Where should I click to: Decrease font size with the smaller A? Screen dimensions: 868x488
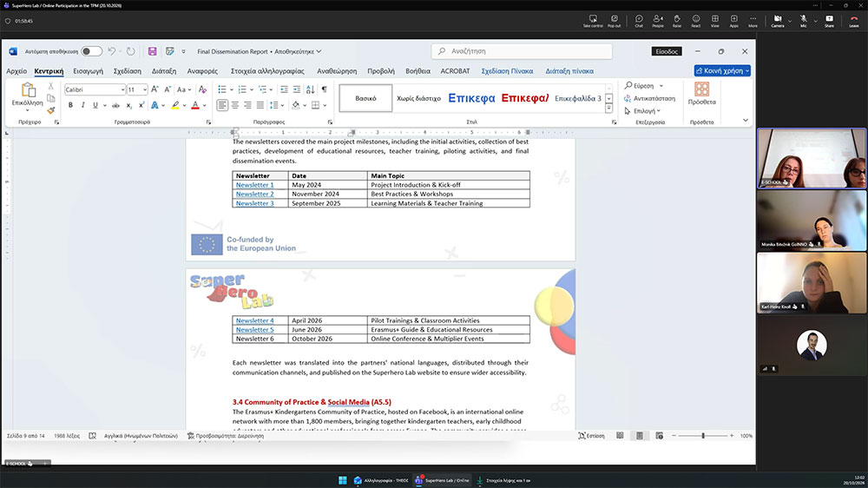pos(168,89)
